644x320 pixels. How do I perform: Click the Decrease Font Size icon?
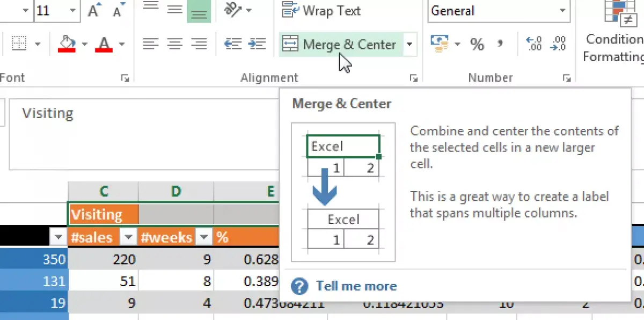(x=118, y=11)
